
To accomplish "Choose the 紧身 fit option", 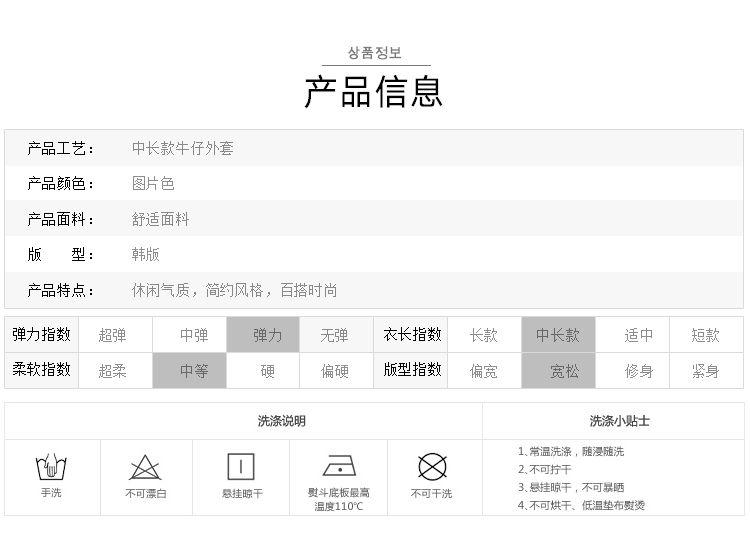I will [x=705, y=371].
